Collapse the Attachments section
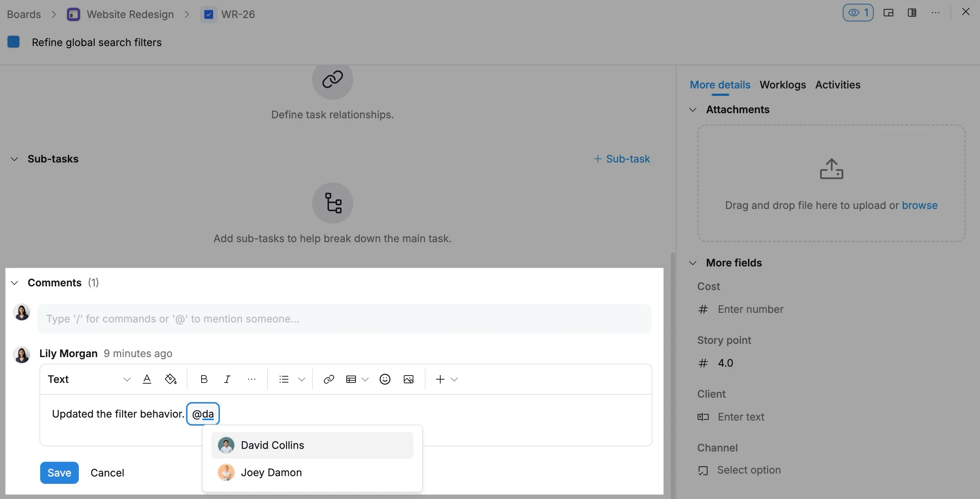Image resolution: width=980 pixels, height=499 pixels. 693,109
